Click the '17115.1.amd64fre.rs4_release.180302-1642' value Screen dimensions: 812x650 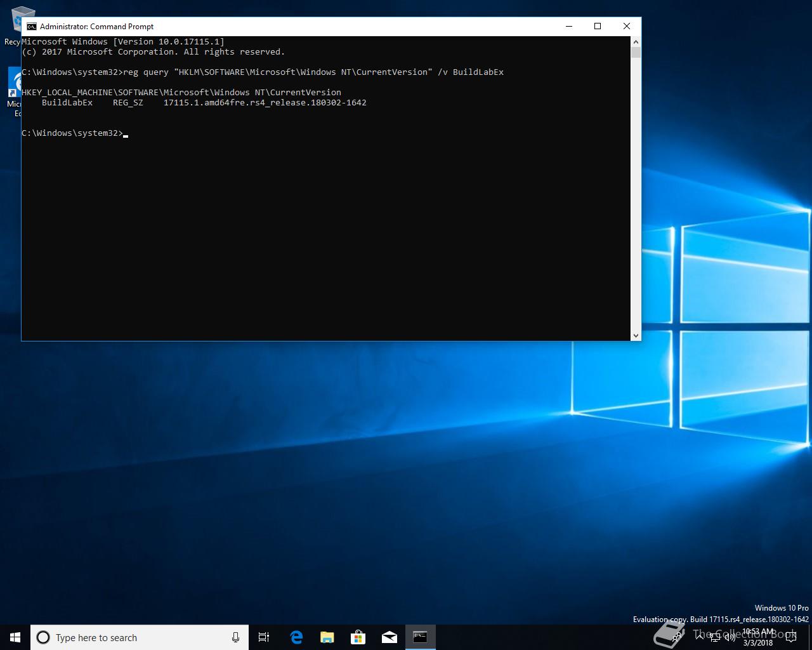click(265, 102)
